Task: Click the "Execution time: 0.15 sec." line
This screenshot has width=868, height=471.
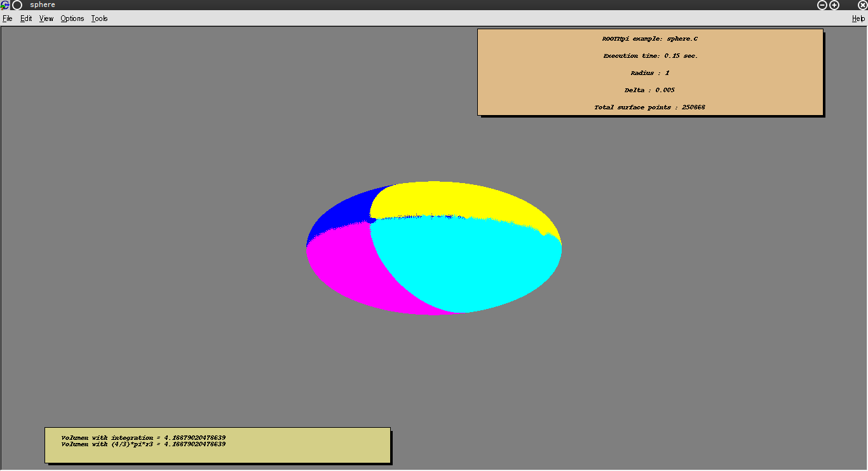Action: click(x=650, y=56)
